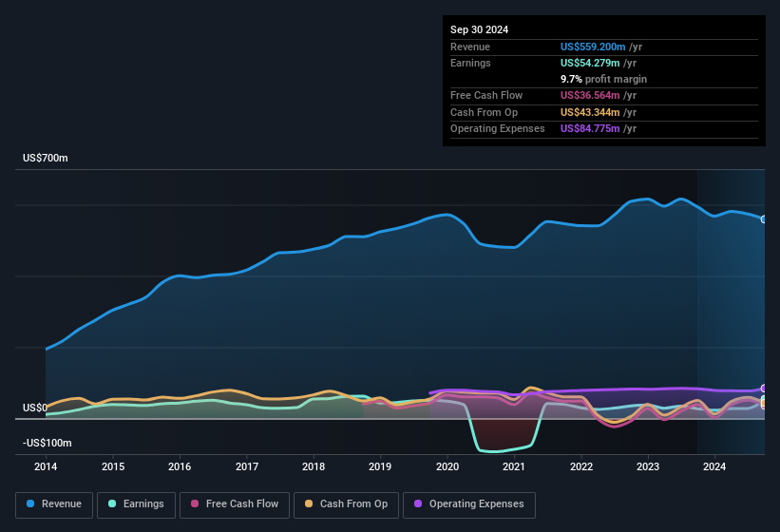
Task: Toggle the Operating Expenses legend item
Action: click(469, 503)
